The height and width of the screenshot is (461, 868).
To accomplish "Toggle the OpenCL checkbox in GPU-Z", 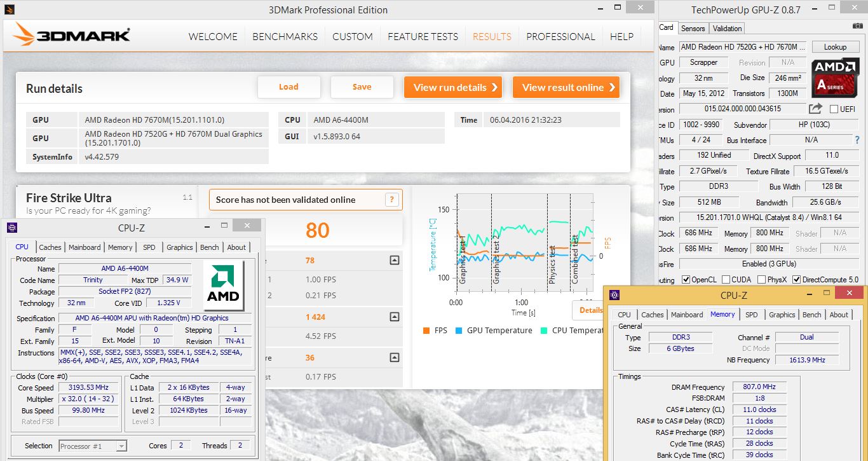I will pos(686,280).
